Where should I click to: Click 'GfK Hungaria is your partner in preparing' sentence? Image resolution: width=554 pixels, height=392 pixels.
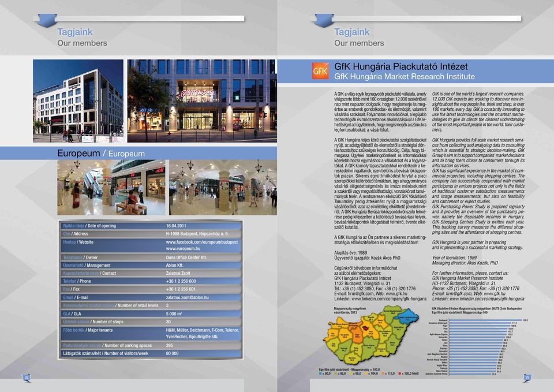tap(469, 242)
